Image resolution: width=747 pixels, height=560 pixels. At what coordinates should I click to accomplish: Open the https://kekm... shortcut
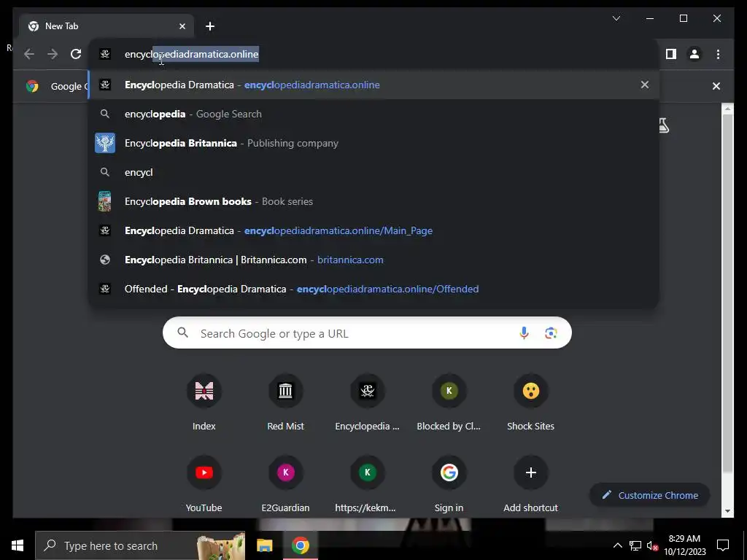[368, 484]
